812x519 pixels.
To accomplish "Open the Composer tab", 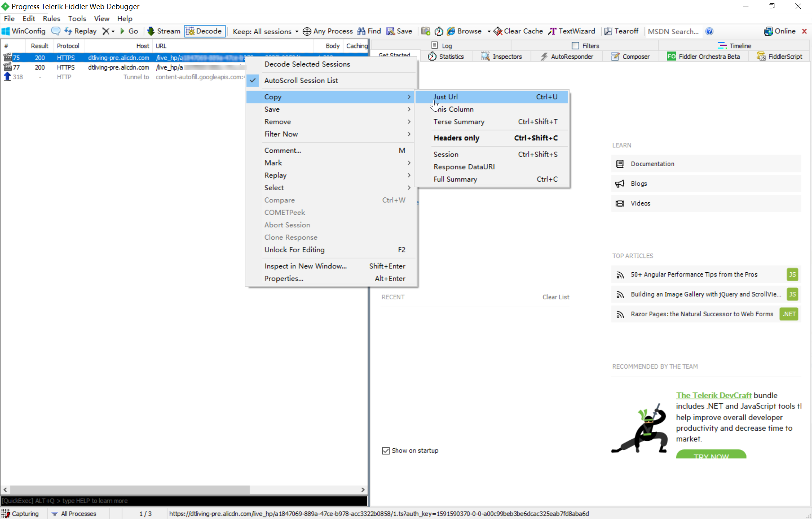I will click(630, 56).
